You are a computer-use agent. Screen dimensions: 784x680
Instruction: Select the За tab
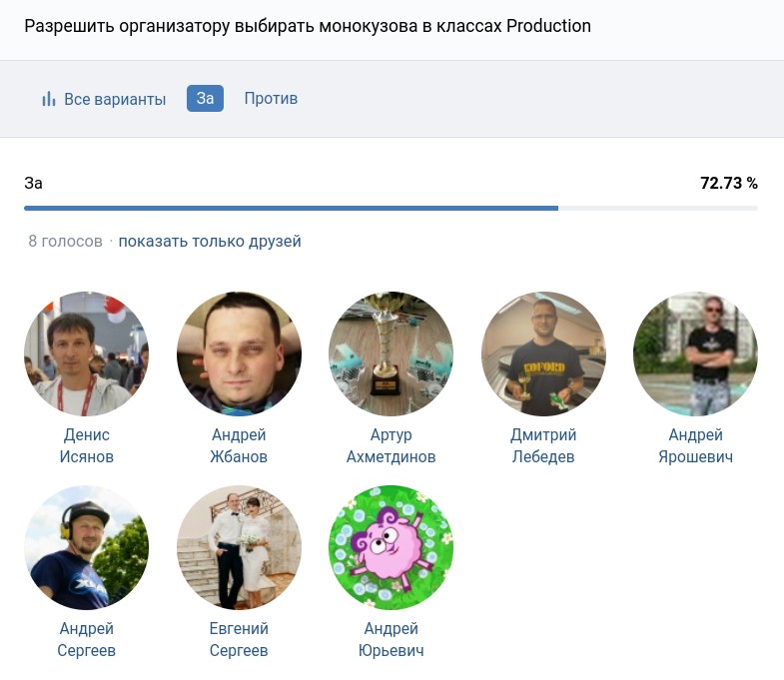pos(205,98)
